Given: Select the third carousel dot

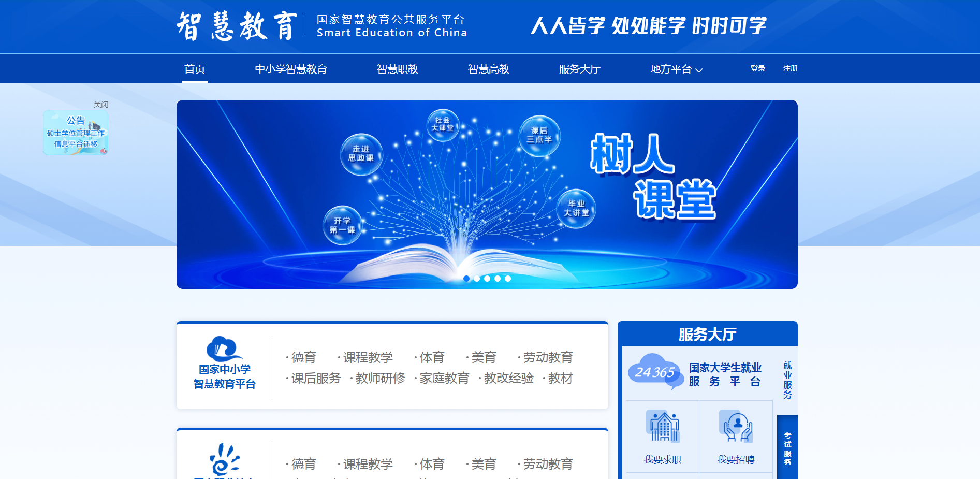Looking at the screenshot, I should click(x=487, y=279).
